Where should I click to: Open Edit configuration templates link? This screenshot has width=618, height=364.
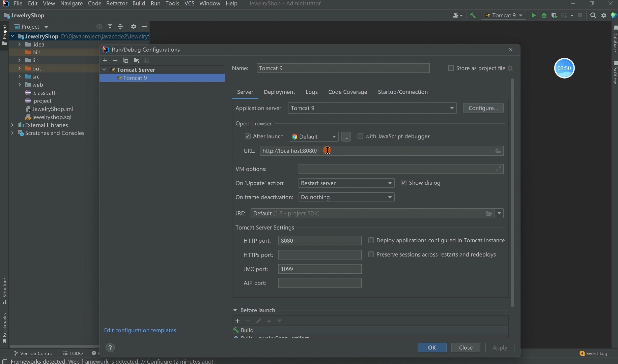142,330
